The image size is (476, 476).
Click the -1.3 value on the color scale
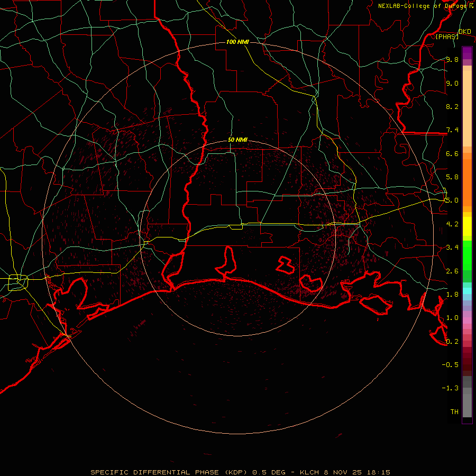[x=450, y=388]
